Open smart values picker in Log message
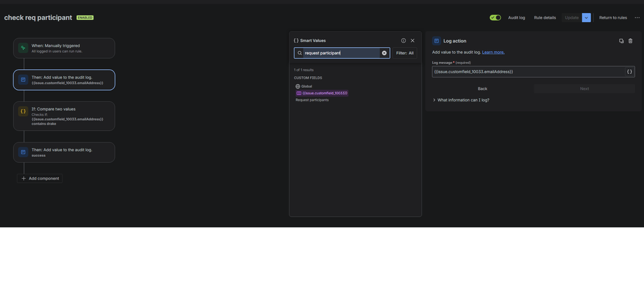Viewport: 644px width, 288px height. [x=630, y=72]
